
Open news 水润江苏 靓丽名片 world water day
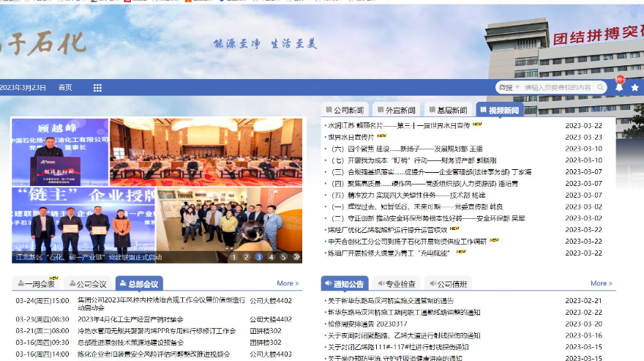[398, 125]
